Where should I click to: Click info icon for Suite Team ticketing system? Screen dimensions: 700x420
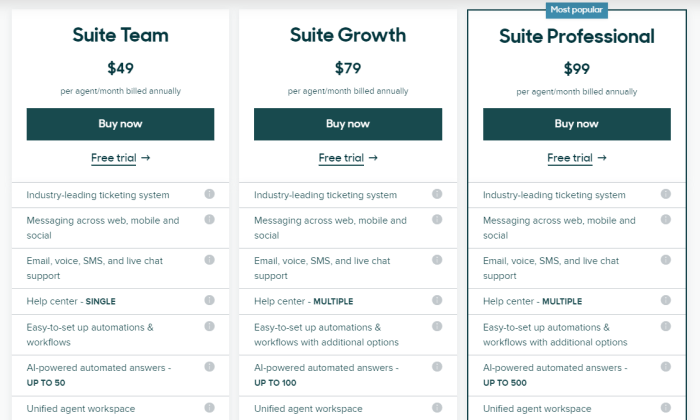pyautogui.click(x=209, y=194)
